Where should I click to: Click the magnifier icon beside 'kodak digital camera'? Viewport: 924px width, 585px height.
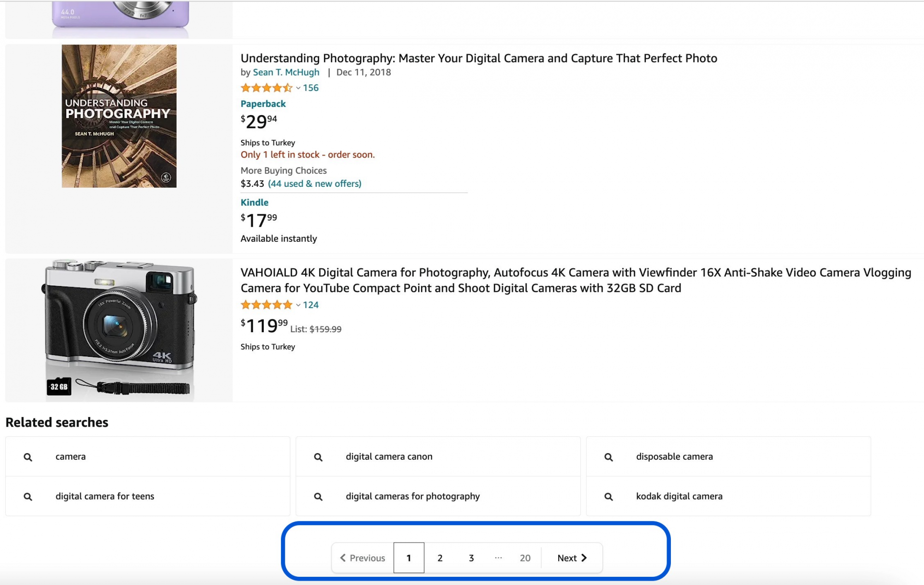pos(608,496)
